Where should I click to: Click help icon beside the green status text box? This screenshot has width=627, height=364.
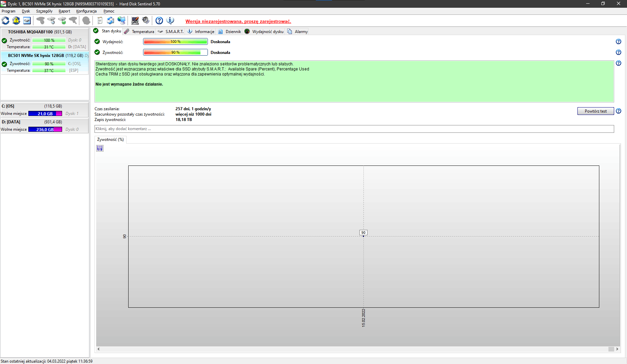[x=619, y=63]
